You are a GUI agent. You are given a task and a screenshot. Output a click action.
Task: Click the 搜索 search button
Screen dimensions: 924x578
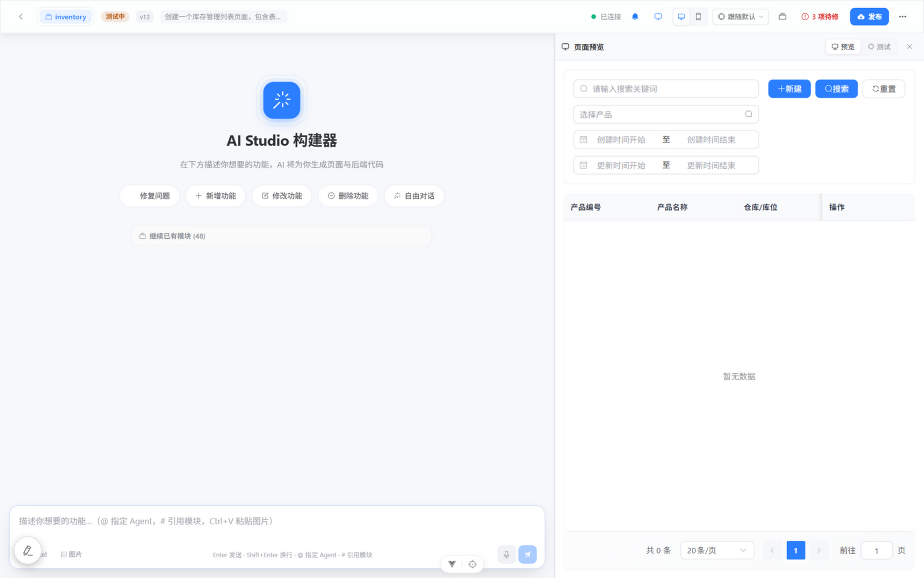point(837,89)
